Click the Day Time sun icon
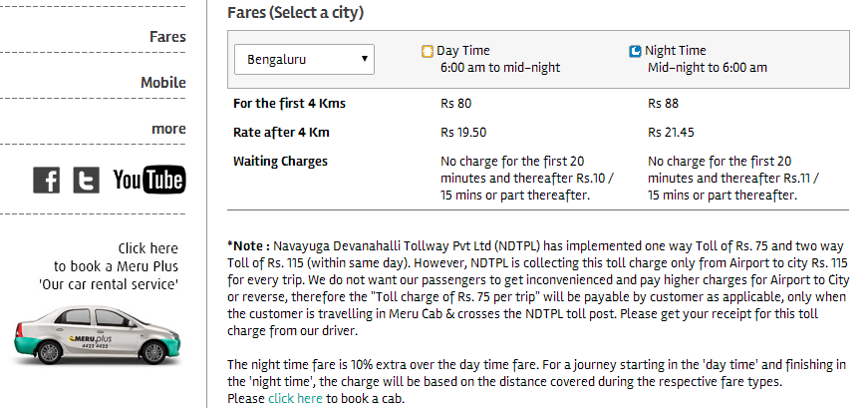This screenshot has height=408, width=868. [428, 51]
